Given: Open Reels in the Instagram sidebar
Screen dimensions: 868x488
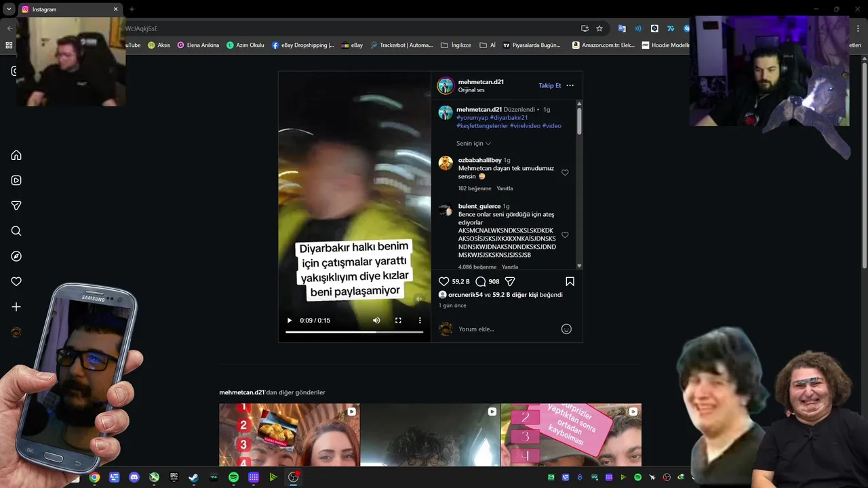Looking at the screenshot, I should 16,180.
